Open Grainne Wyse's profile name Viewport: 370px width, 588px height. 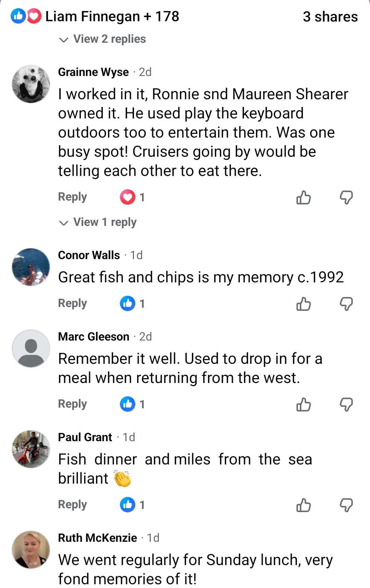click(94, 72)
